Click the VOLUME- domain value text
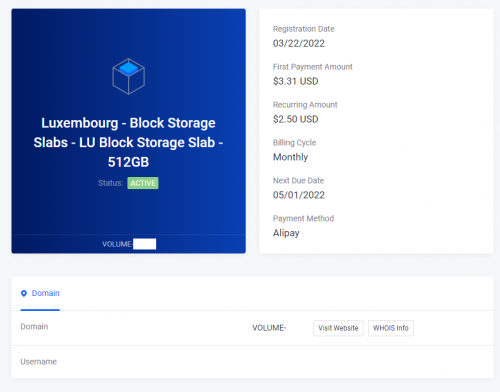 pos(269,328)
